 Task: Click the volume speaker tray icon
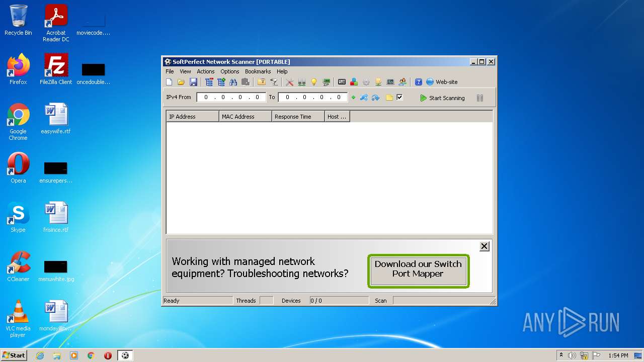click(572, 355)
